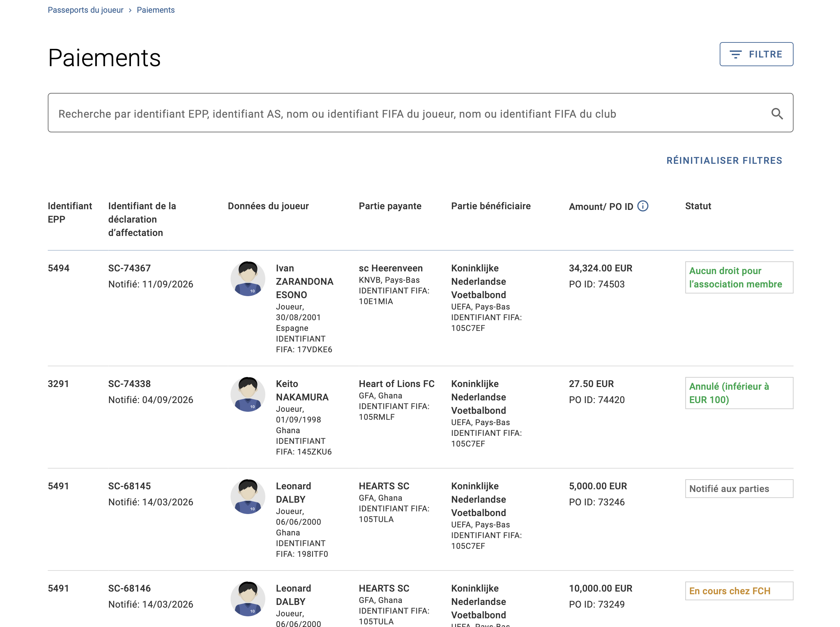Open declaration SC-74367
This screenshot has width=840, height=627.
tap(129, 268)
